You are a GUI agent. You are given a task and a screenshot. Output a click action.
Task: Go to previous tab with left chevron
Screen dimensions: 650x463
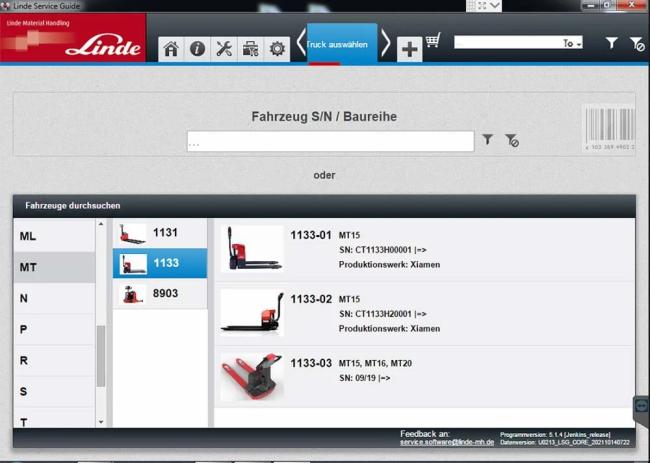pyautogui.click(x=300, y=43)
